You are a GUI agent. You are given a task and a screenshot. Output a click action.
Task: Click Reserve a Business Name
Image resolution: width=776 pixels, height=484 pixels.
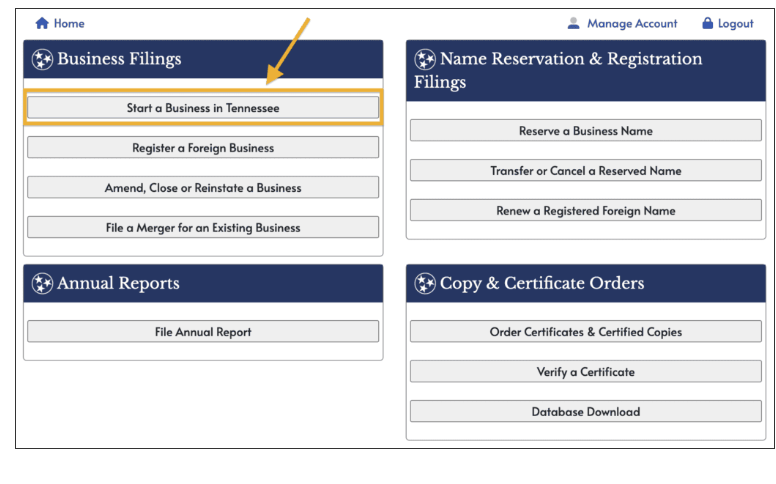pos(585,131)
